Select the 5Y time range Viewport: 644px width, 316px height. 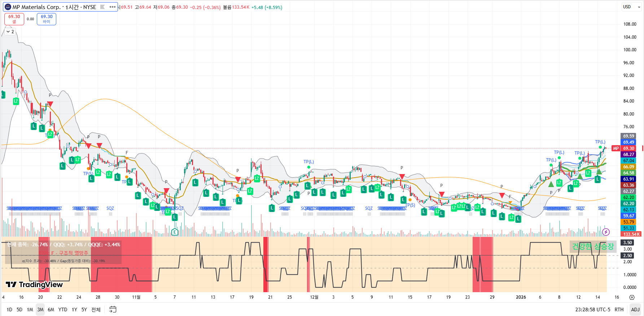[84, 309]
